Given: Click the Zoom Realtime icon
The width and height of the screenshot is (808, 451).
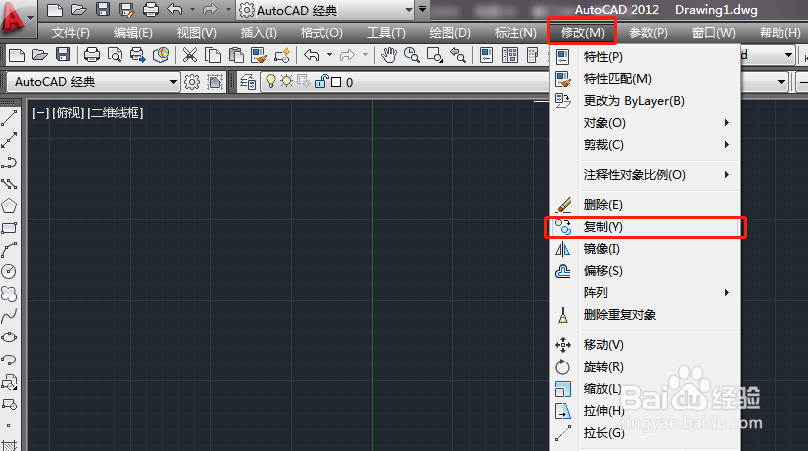Looking at the screenshot, I should click(411, 55).
